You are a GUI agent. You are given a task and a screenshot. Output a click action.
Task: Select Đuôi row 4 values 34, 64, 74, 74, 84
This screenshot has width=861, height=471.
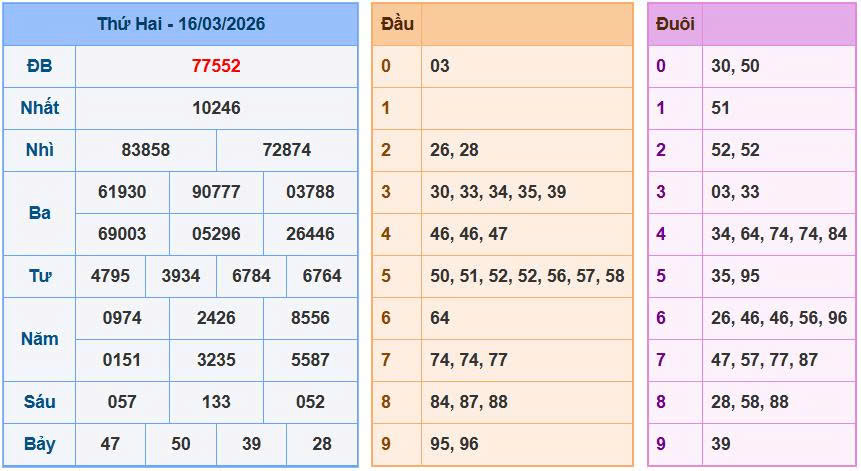tap(778, 234)
